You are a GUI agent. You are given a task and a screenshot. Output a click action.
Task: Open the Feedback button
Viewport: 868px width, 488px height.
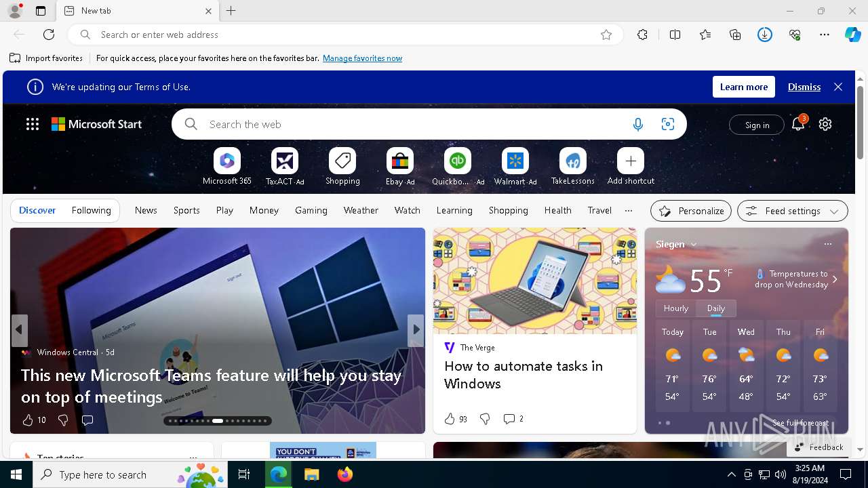point(818,447)
